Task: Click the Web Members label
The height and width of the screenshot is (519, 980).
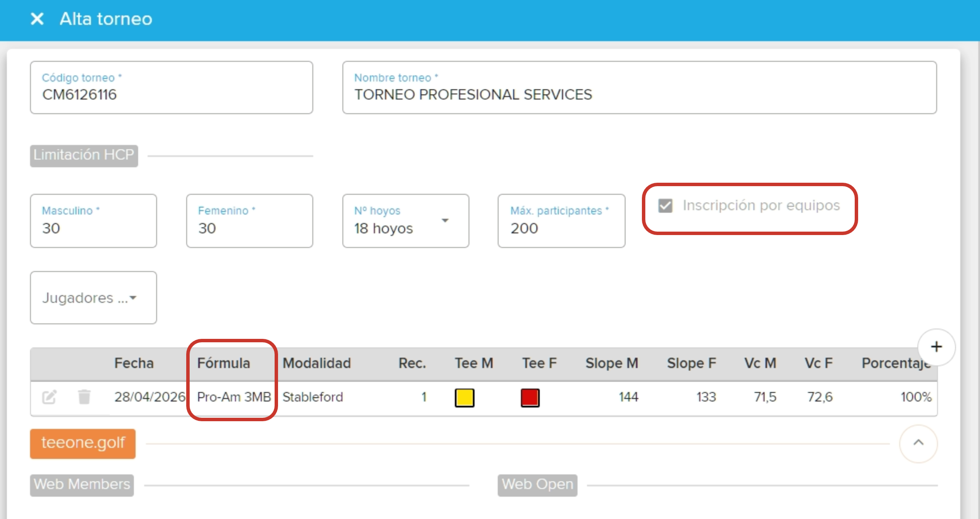Action: coord(82,485)
